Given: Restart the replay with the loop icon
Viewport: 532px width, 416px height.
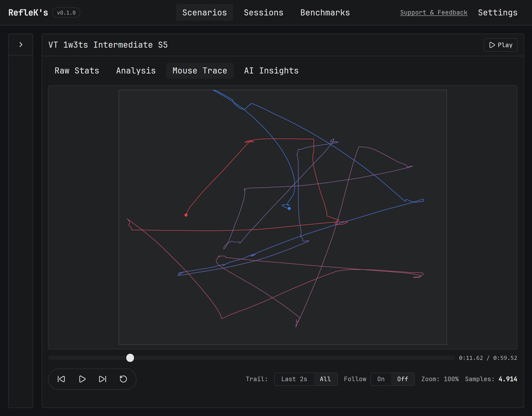Looking at the screenshot, I should [x=123, y=379].
